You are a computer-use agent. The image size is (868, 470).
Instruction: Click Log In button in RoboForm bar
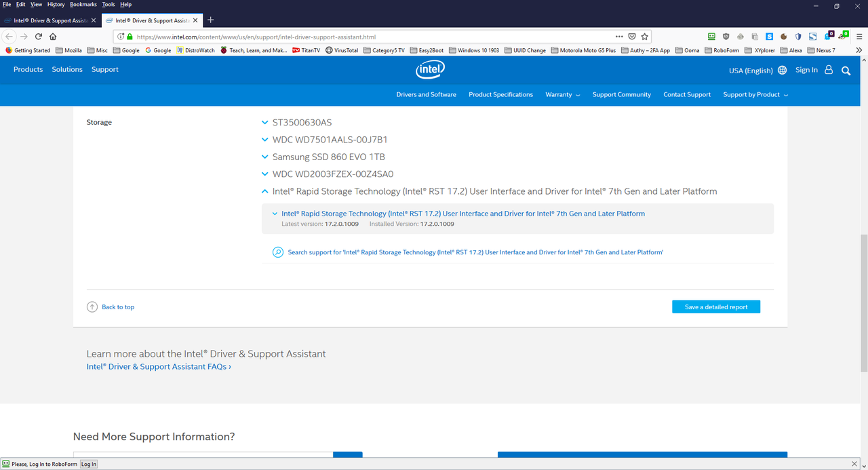point(89,464)
